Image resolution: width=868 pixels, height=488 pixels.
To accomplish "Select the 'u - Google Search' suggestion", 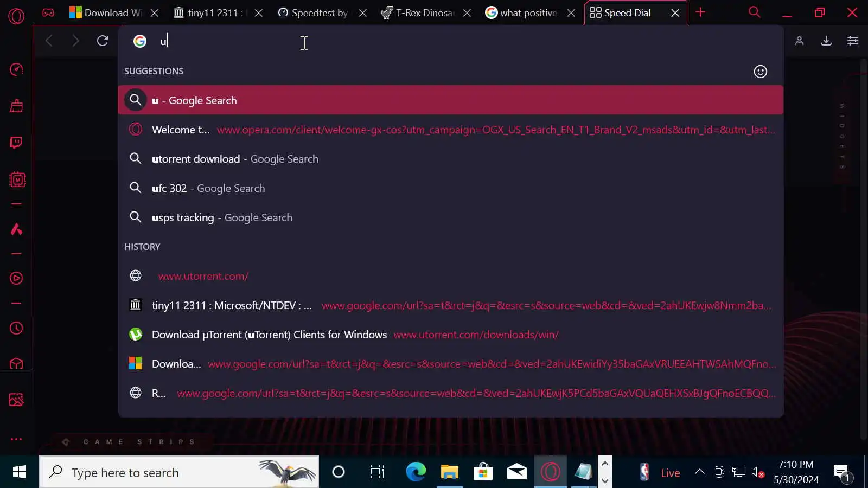I will click(x=450, y=100).
